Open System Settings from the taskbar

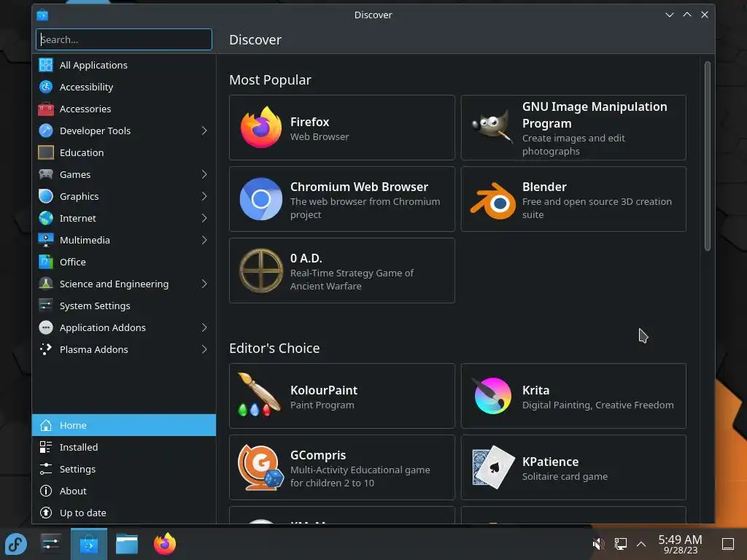50,544
